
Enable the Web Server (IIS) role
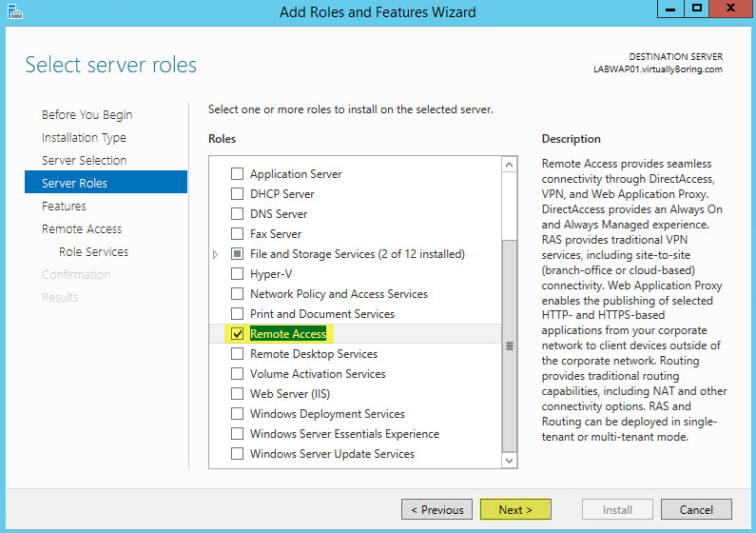pos(237,394)
